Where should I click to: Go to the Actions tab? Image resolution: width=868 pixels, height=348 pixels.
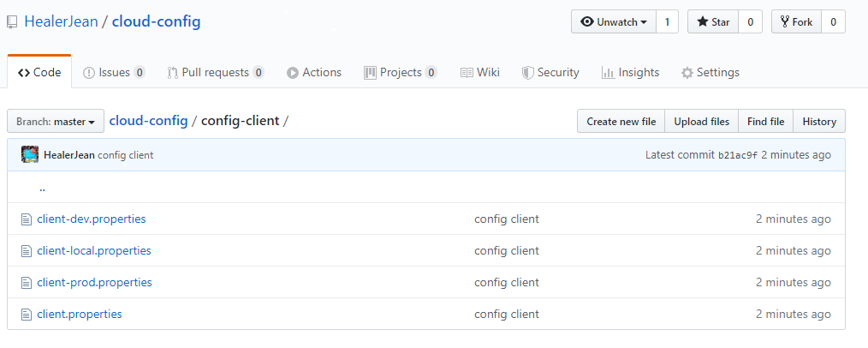[314, 73]
